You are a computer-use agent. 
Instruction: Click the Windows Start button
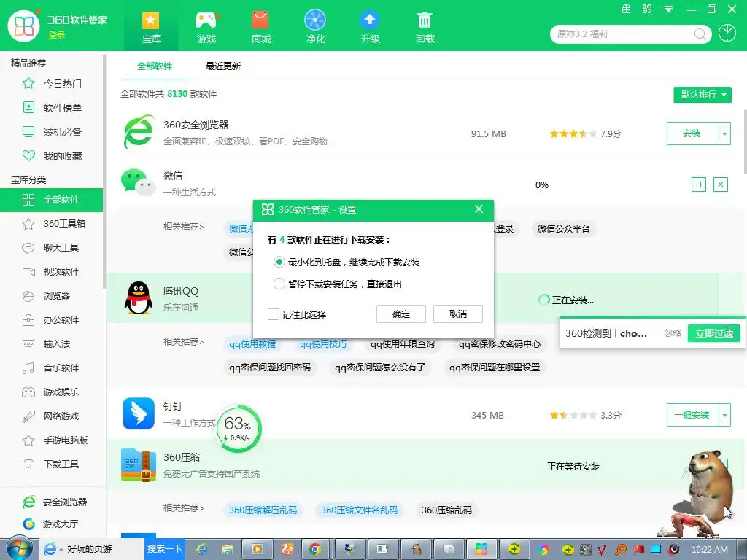[19, 548]
